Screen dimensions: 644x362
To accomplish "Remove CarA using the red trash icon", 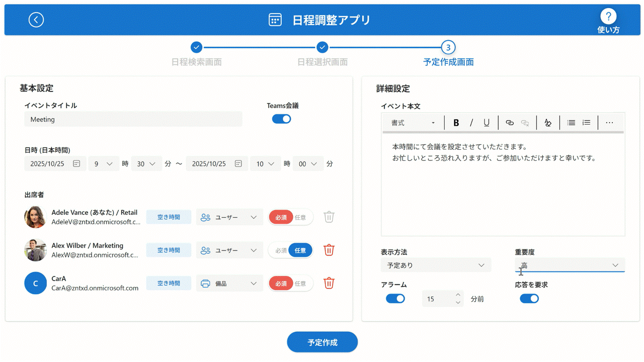I will 329,283.
